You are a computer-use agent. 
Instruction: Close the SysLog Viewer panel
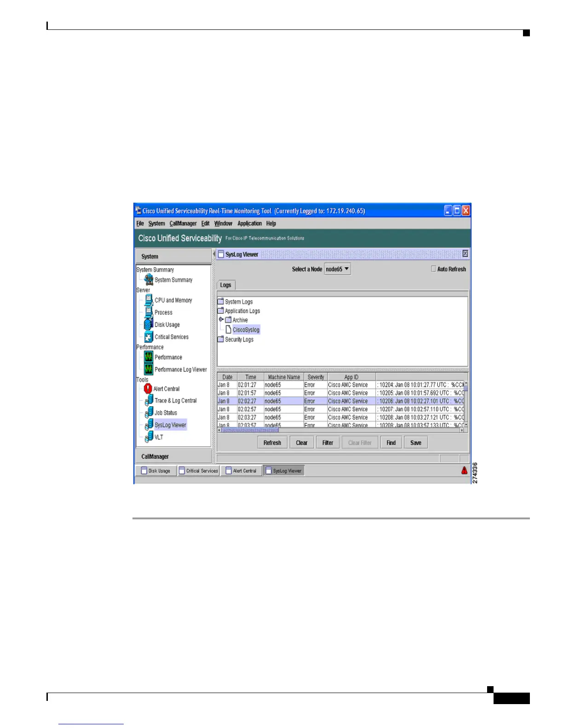point(465,254)
